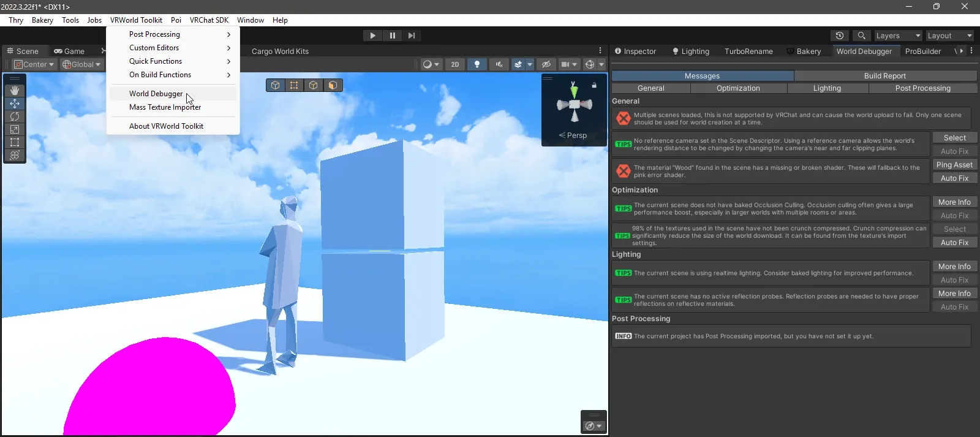Viewport: 980px width, 437px height.
Task: Toggle 2D view mode
Action: click(455, 64)
